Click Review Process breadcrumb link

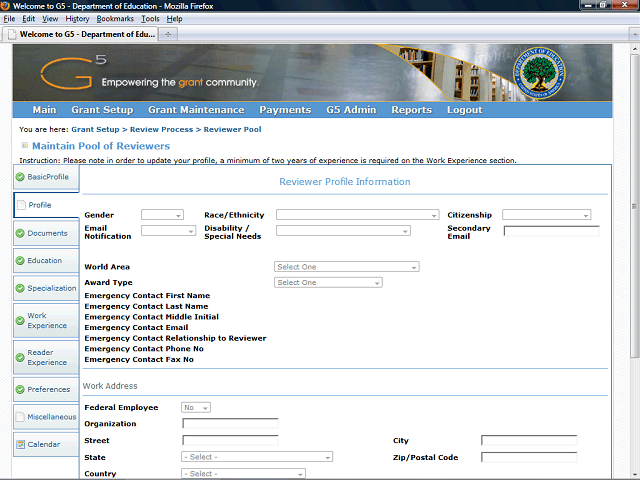161,129
